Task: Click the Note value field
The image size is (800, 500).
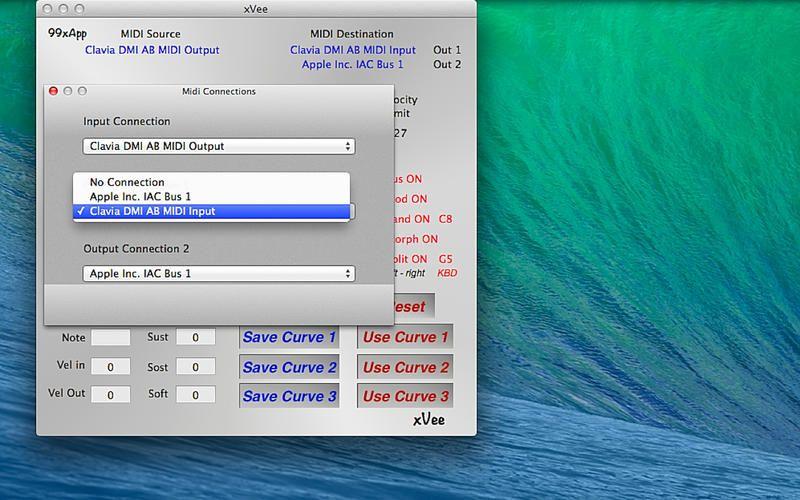Action: pos(110,338)
